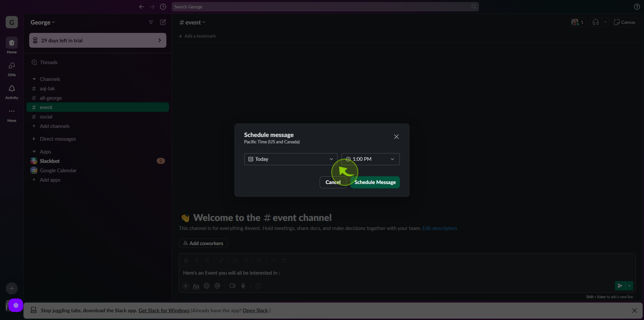Start a new message with compose icon
Screen dimensions: 644x320
tap(163, 22)
